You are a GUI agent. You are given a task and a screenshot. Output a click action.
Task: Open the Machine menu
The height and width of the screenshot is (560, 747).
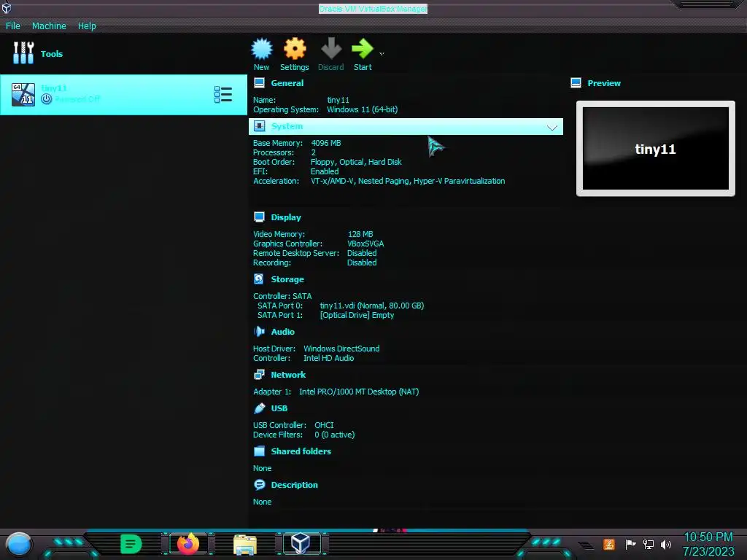(49, 26)
